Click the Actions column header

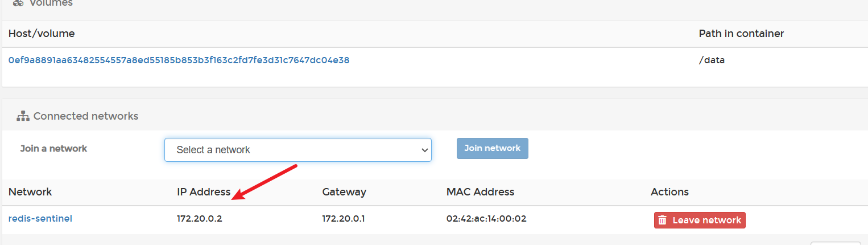(x=669, y=192)
